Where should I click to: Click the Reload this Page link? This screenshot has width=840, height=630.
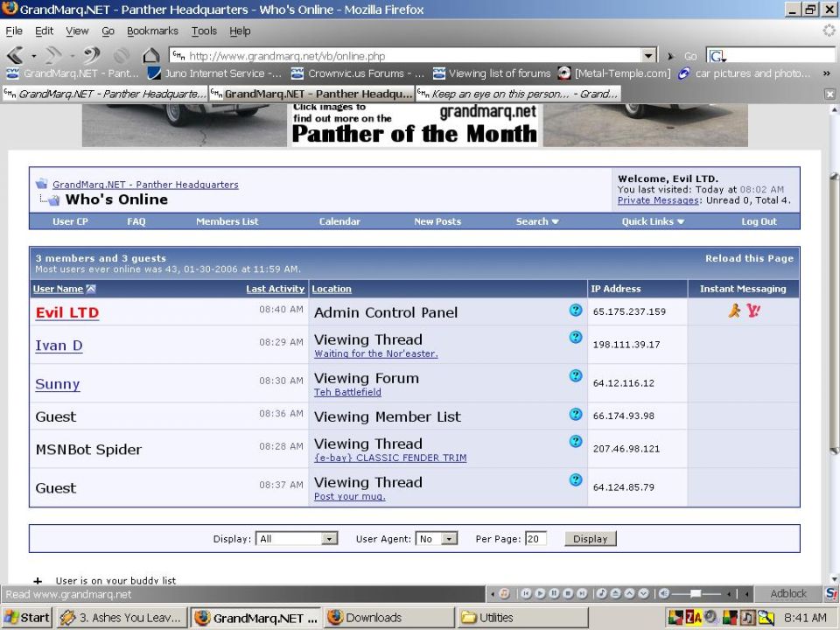point(749,258)
